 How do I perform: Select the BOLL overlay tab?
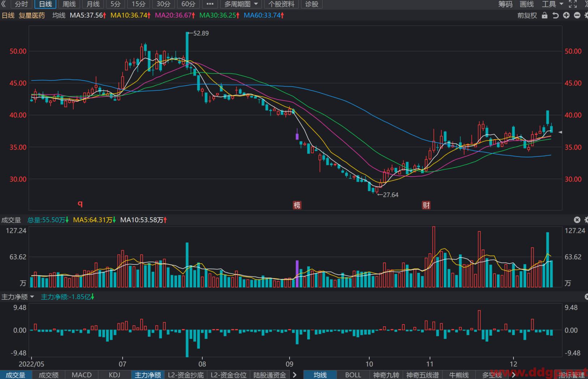tap(353, 375)
